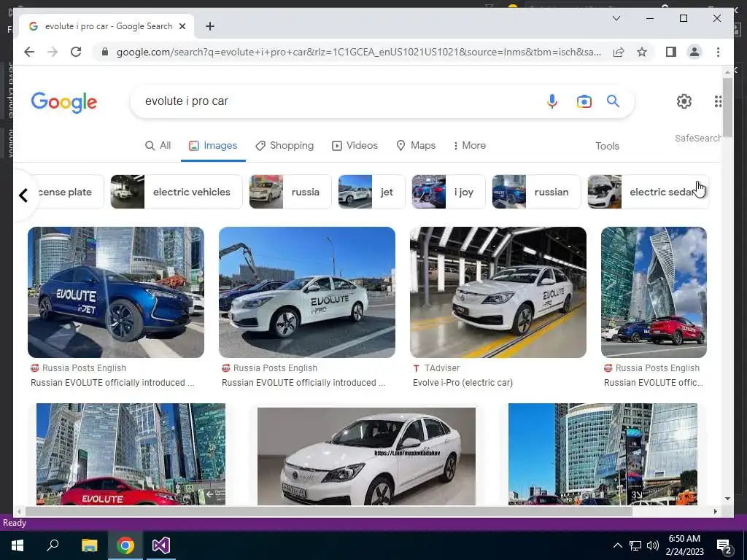747x560 pixels.
Task: Move suggestion chips left with the chevron
Action: [x=23, y=195]
